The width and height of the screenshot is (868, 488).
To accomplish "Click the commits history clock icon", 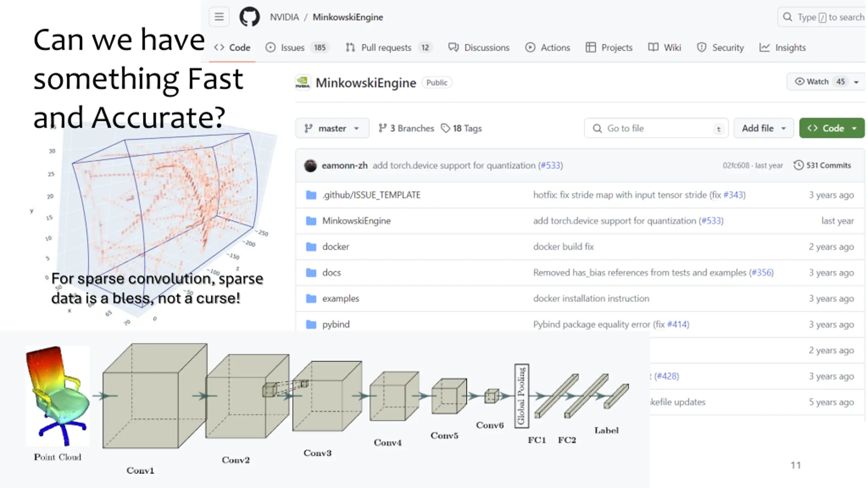I will (x=798, y=165).
